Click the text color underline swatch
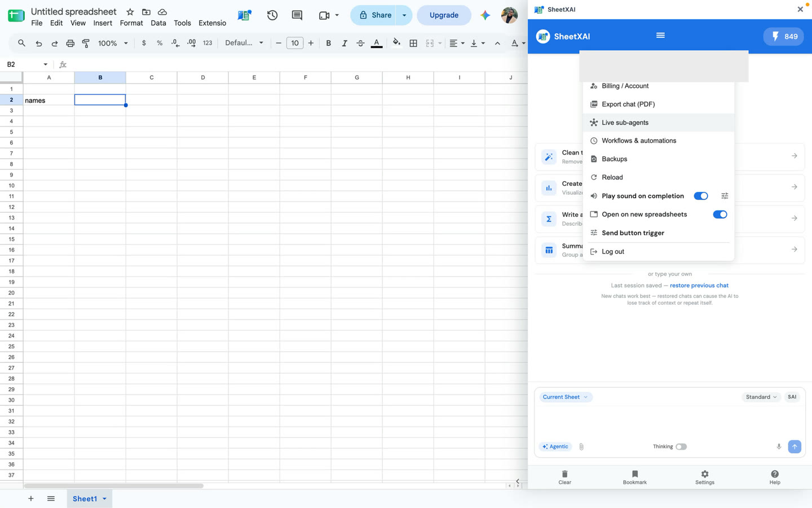Screen dimensions: 812x508 (x=377, y=43)
